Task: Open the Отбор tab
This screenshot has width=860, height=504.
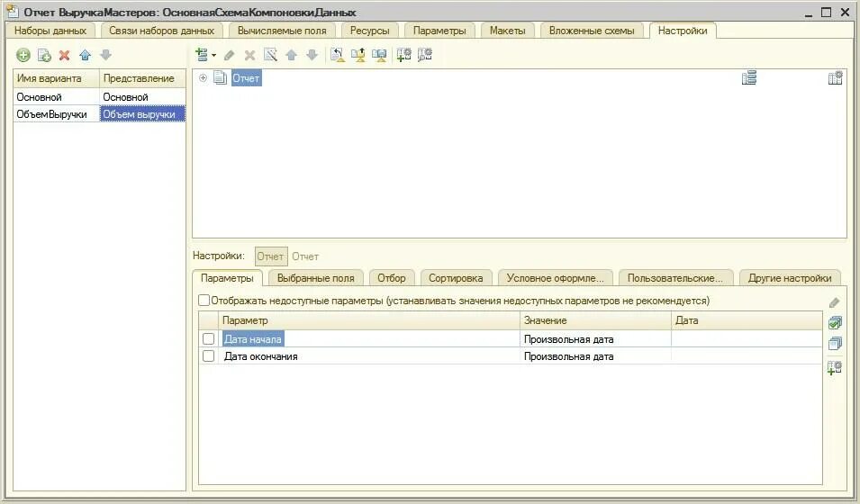Action: (x=392, y=278)
